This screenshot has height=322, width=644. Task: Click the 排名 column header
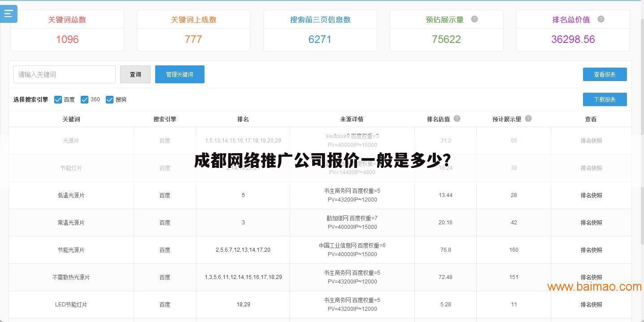click(x=243, y=119)
